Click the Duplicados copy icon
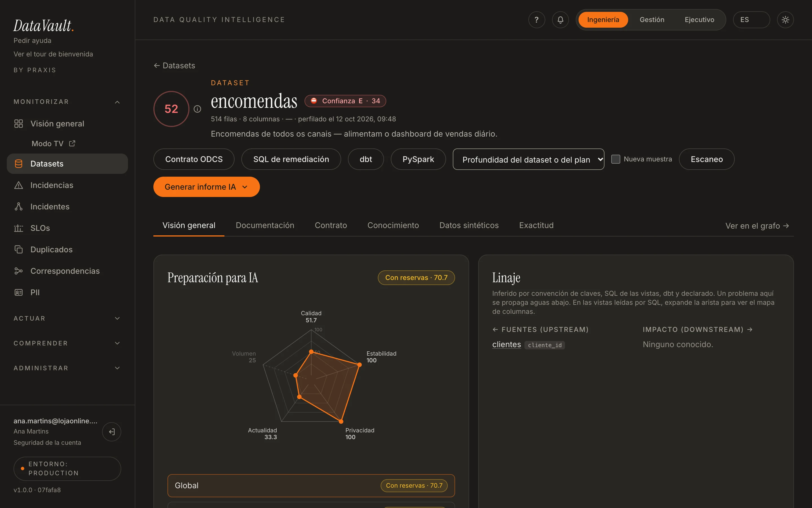 coord(18,250)
